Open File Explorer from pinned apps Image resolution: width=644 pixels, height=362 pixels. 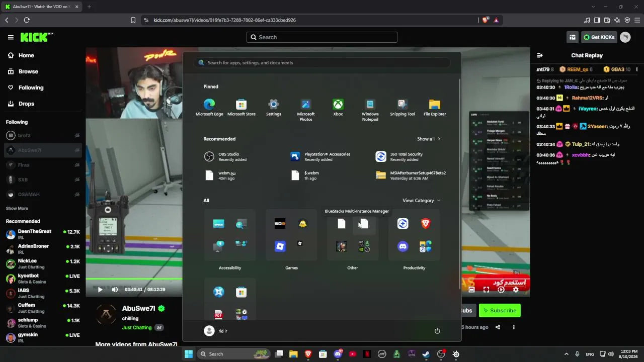(x=435, y=108)
